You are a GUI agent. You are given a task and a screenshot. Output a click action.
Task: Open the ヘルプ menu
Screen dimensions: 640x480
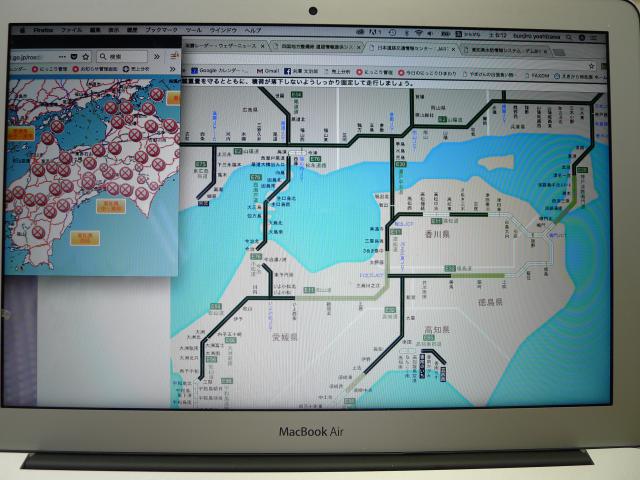(253, 30)
